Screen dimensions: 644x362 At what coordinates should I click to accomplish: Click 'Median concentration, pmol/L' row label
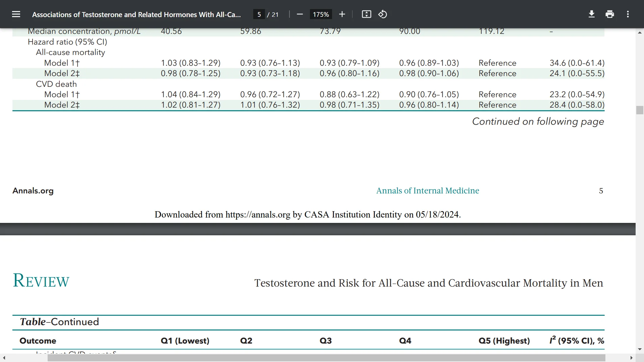coord(84,32)
